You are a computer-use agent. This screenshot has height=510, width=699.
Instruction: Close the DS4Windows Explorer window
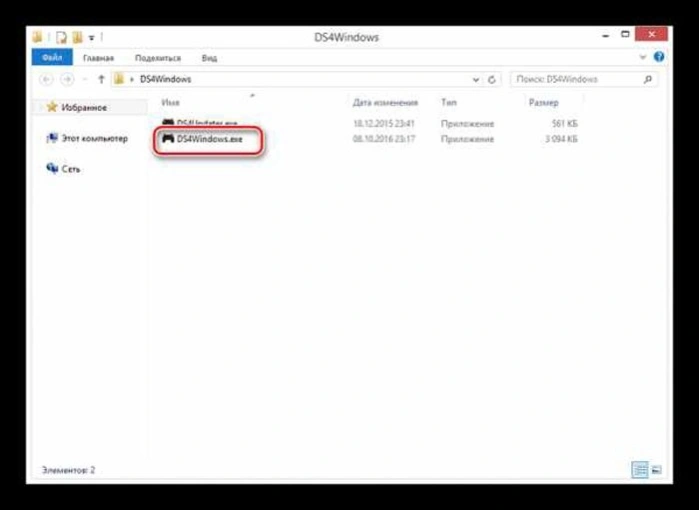coord(652,34)
